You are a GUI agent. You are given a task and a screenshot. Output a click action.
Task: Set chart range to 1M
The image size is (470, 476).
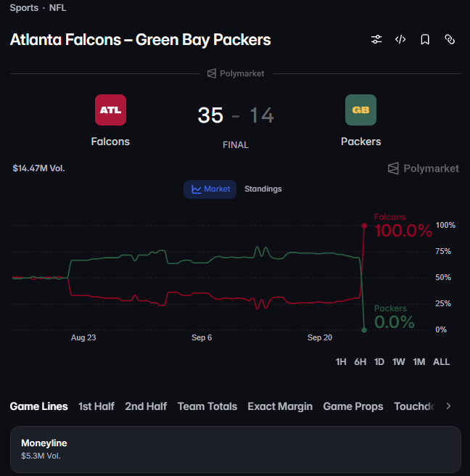pos(419,362)
